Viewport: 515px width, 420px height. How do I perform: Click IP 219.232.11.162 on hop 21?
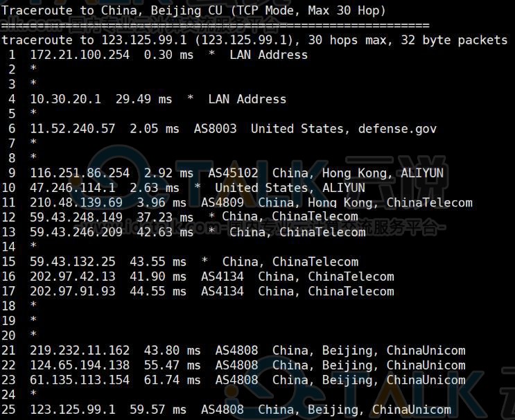point(80,351)
